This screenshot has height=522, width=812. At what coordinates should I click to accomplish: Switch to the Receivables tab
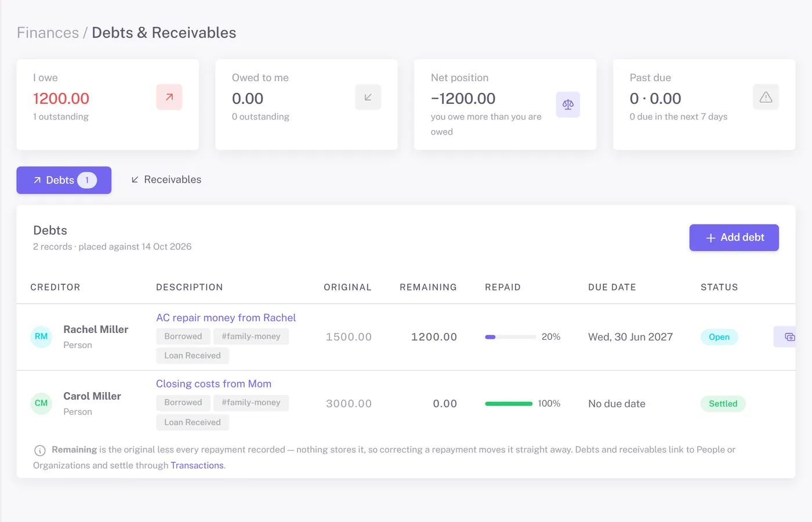tap(166, 180)
